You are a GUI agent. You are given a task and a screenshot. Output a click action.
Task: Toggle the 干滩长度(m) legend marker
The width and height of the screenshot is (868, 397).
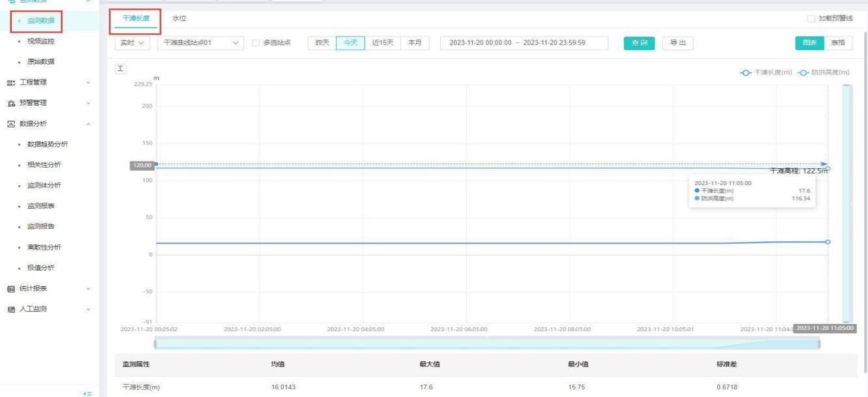pos(747,72)
